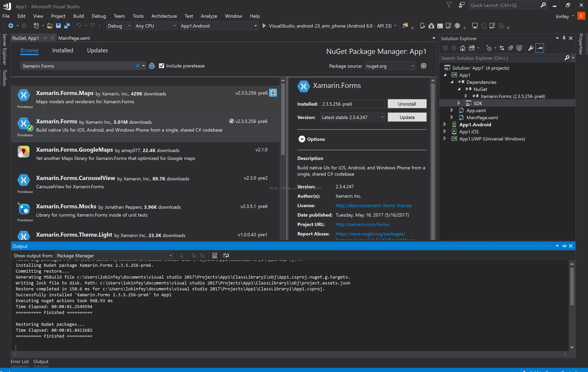This screenshot has height=372, width=588.
Task: Click the Show All Files icon
Action: 519,48
